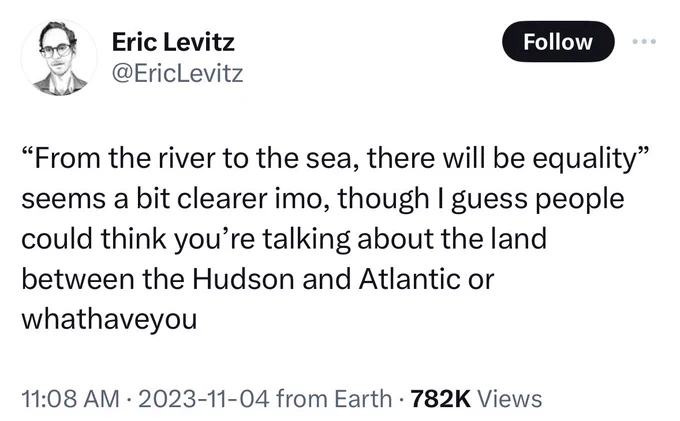Click the word 'equality' in the quote

click(x=584, y=160)
